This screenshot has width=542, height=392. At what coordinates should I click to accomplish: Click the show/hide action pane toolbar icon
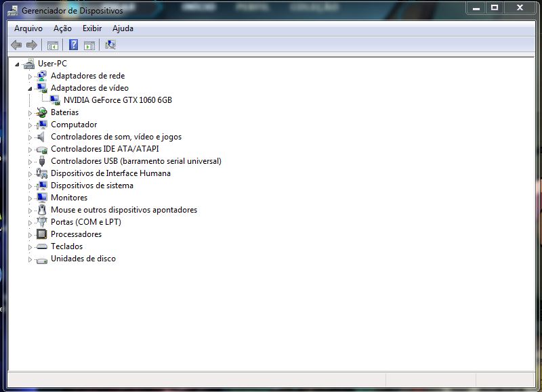pos(89,45)
